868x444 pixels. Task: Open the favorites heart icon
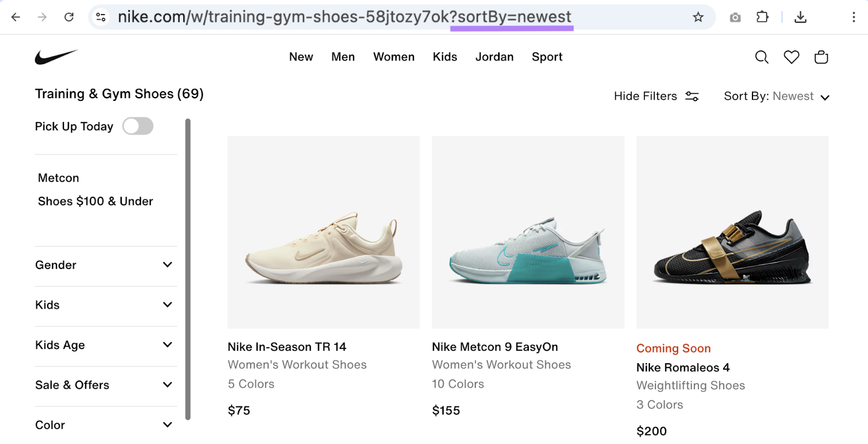791,56
